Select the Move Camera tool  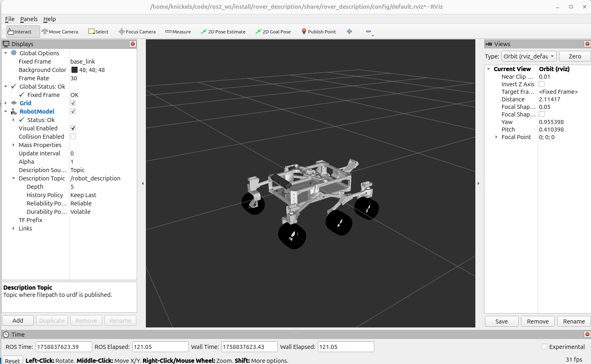point(60,32)
